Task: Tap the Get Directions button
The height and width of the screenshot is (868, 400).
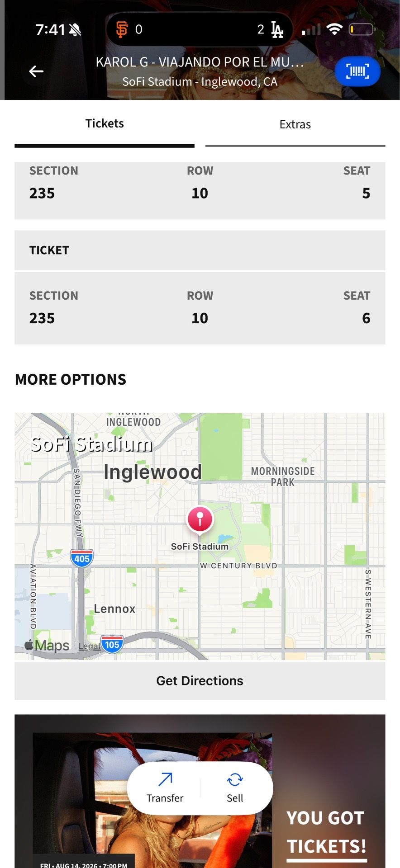Action: click(200, 681)
